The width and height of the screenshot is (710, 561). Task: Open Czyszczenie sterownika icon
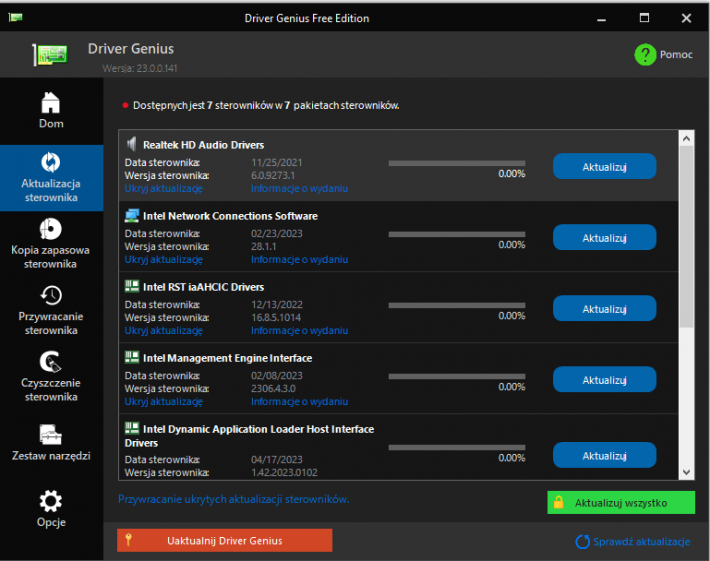pos(51,361)
